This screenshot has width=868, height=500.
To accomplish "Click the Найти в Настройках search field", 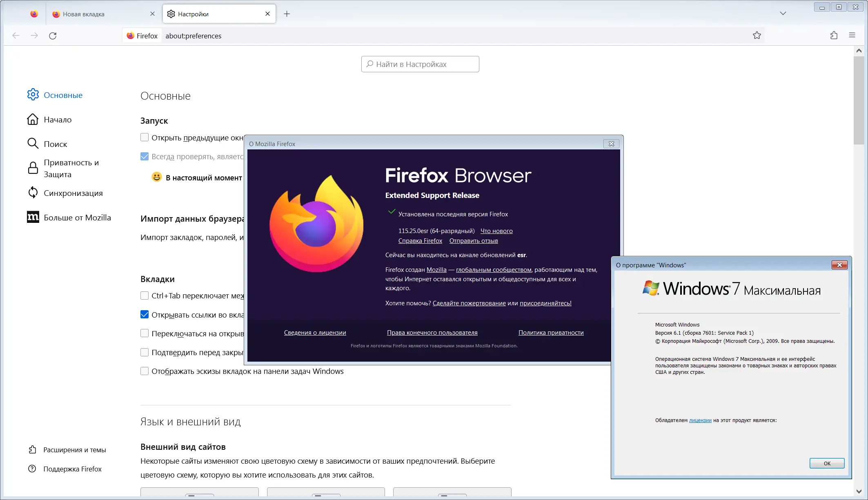I will click(420, 64).
